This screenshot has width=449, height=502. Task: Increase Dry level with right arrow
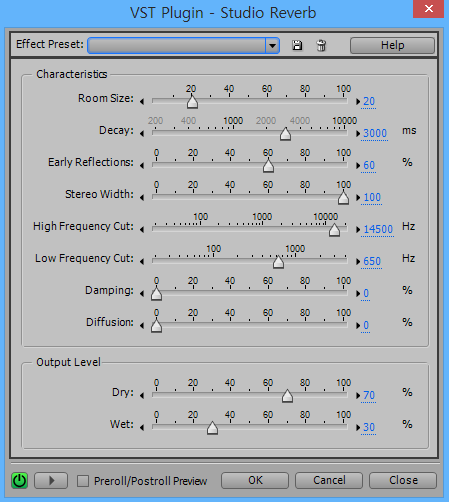tap(358, 395)
